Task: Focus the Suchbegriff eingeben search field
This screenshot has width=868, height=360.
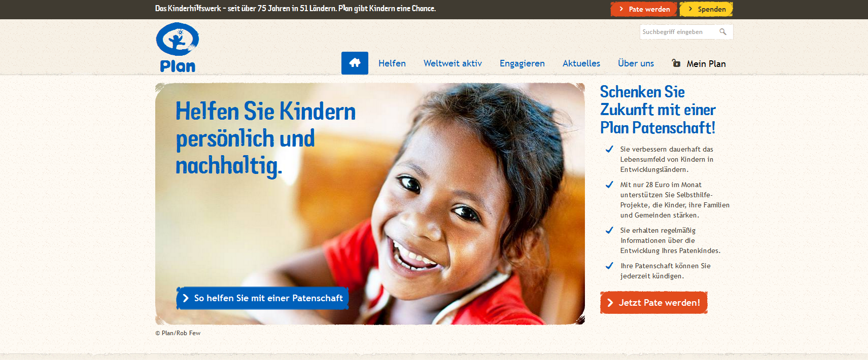Action: (x=679, y=32)
